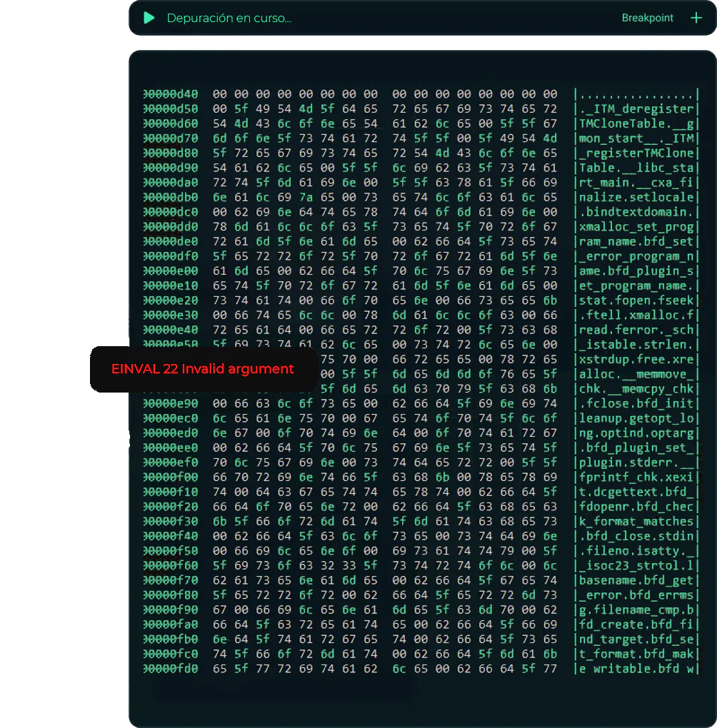The width and height of the screenshot is (717, 728).
Task: Click the address ending in d90
Action: tap(171, 168)
